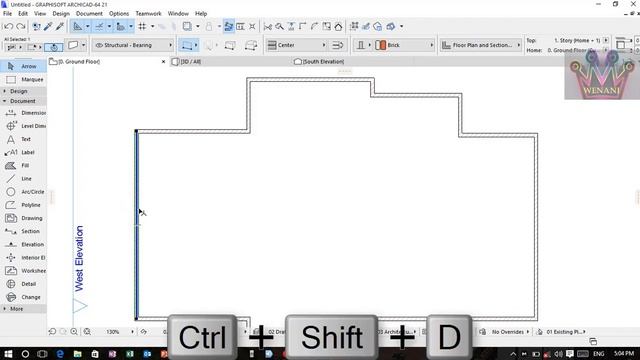Select the Worksheet tool
640x360 pixels.
click(24, 271)
